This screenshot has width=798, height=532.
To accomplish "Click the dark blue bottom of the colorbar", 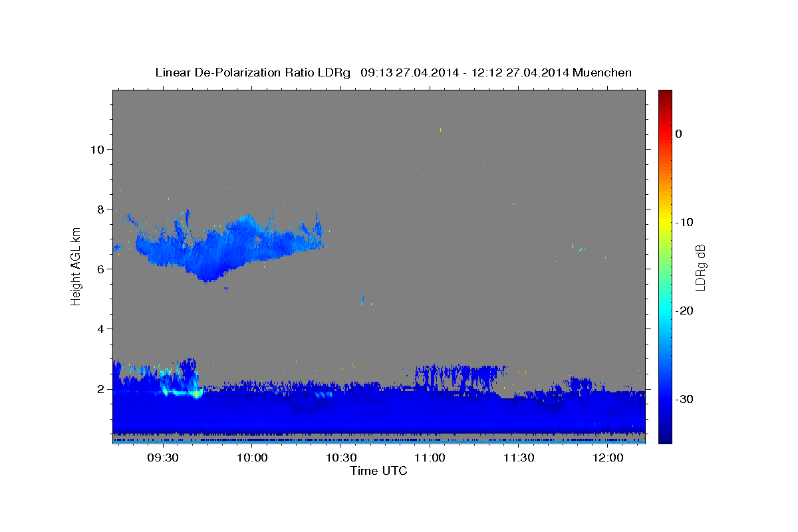I will [x=664, y=438].
